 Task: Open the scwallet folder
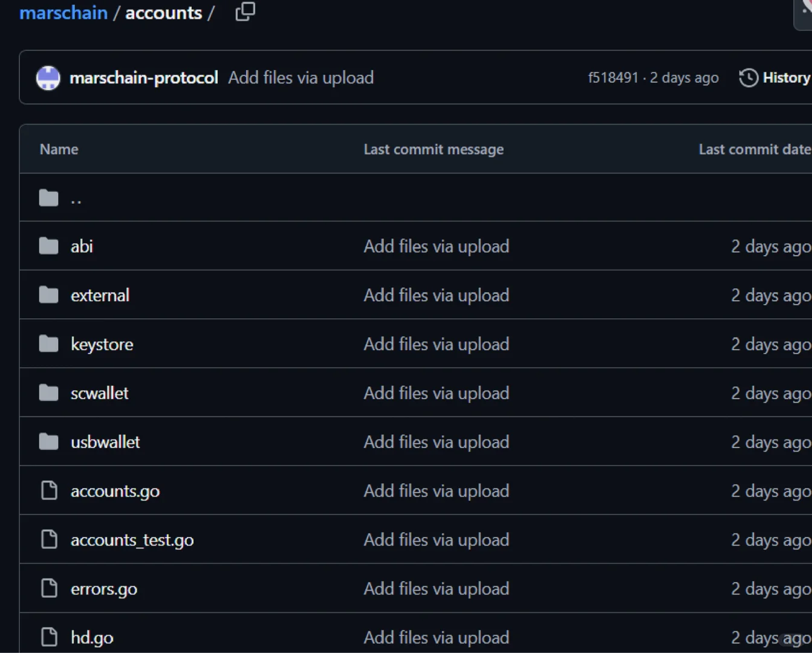pos(99,393)
